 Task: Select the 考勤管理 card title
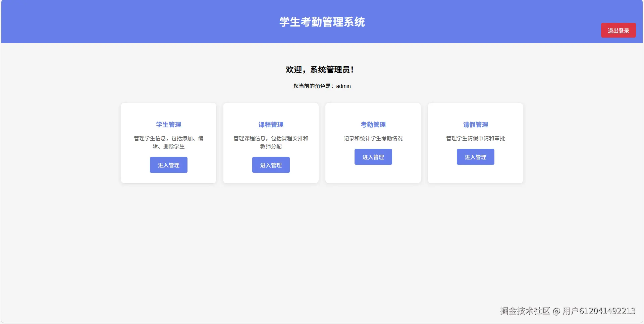373,125
